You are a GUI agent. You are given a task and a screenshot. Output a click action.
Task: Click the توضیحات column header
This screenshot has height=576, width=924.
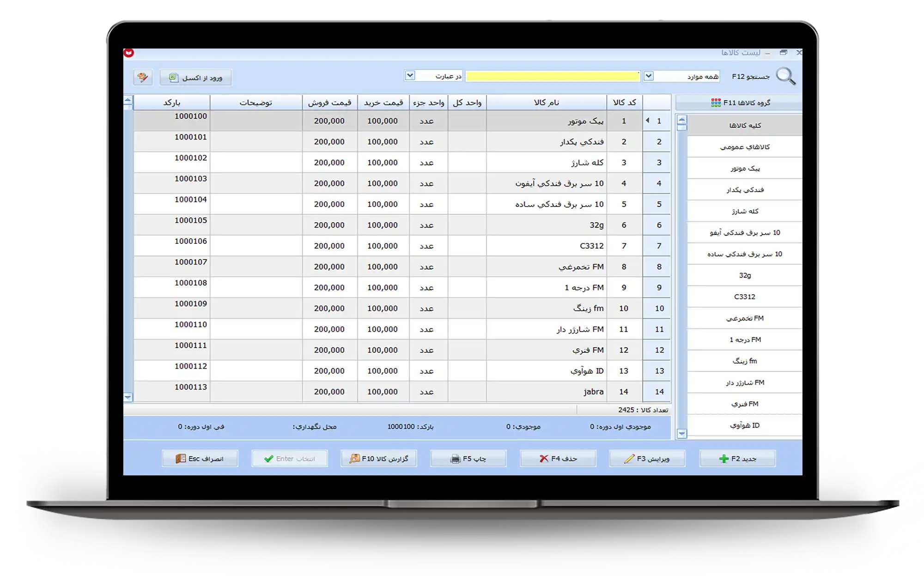[x=256, y=103]
